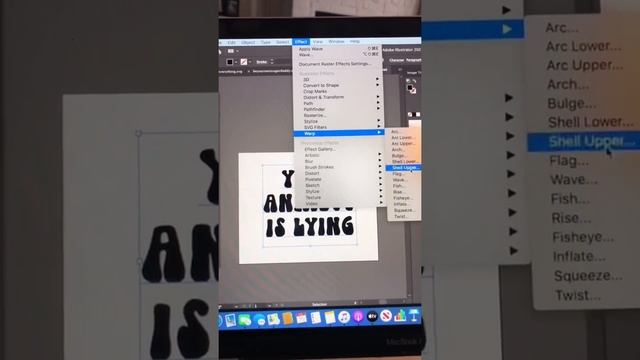Open the Window menu
The height and width of the screenshot is (360, 640).
point(336,42)
